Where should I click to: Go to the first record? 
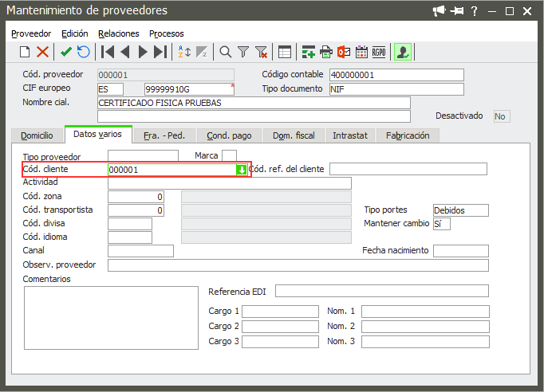[x=108, y=52]
